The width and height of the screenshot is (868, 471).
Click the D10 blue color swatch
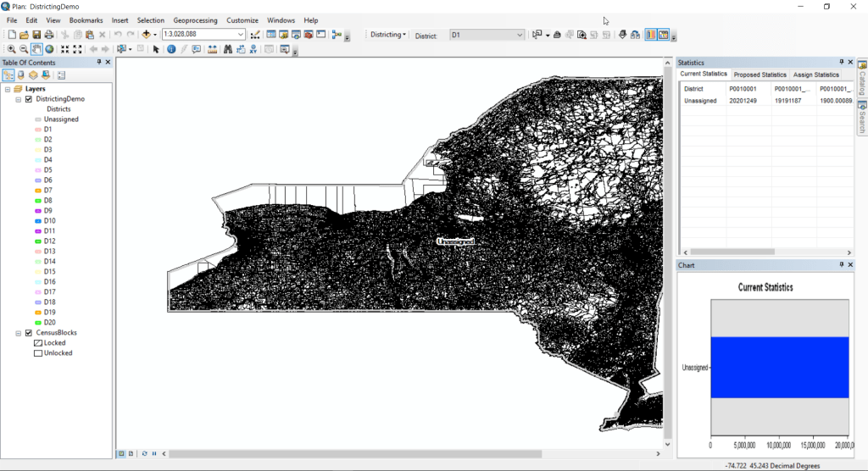pos(38,221)
